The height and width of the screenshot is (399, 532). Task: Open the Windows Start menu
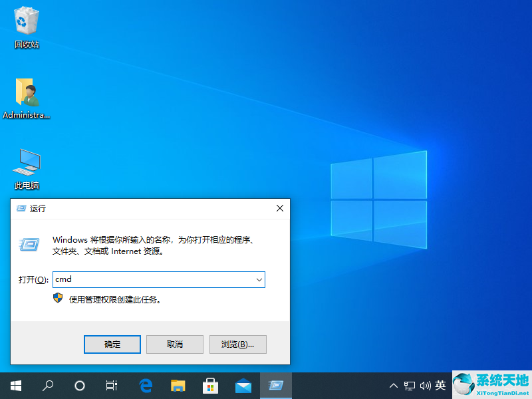point(15,385)
